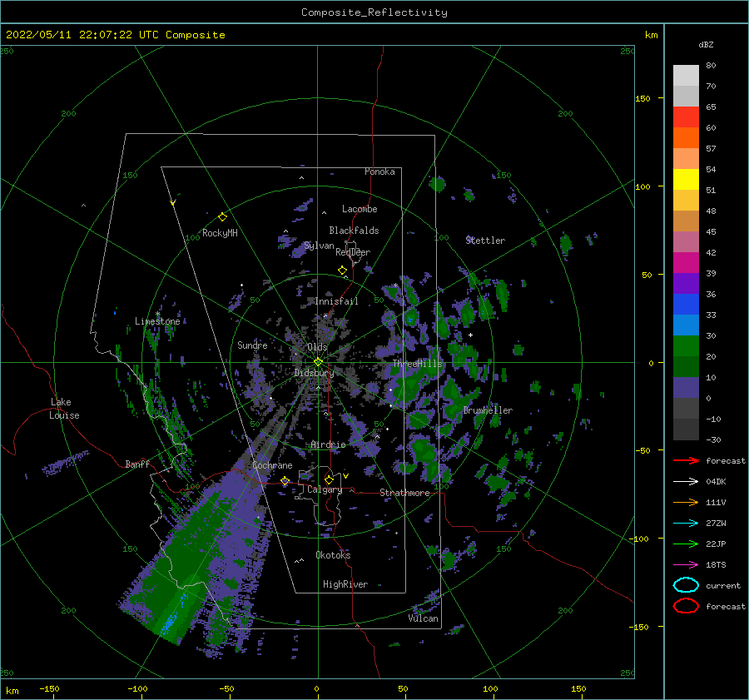749x700 pixels.
Task: Click the Didsbury town label
Action: pyautogui.click(x=314, y=373)
